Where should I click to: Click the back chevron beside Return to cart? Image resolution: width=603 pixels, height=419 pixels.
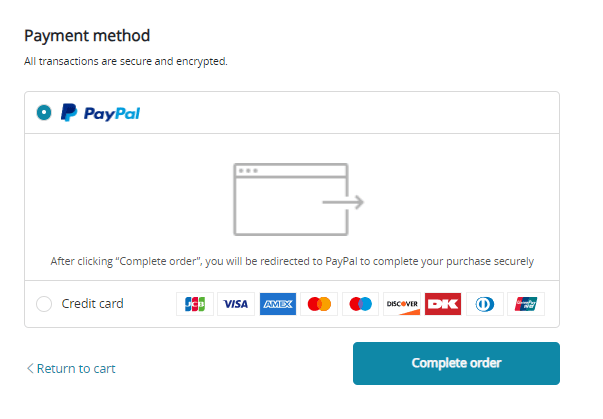click(x=30, y=369)
